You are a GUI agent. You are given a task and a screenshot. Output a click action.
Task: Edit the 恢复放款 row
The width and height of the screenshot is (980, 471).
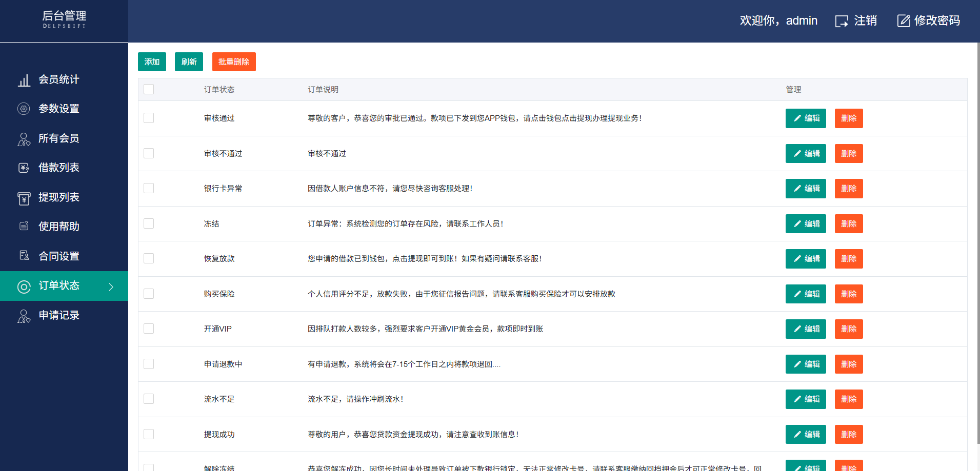click(x=806, y=259)
